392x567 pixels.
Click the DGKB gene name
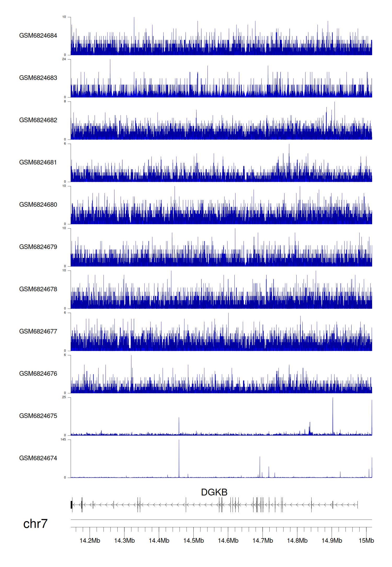[214, 492]
